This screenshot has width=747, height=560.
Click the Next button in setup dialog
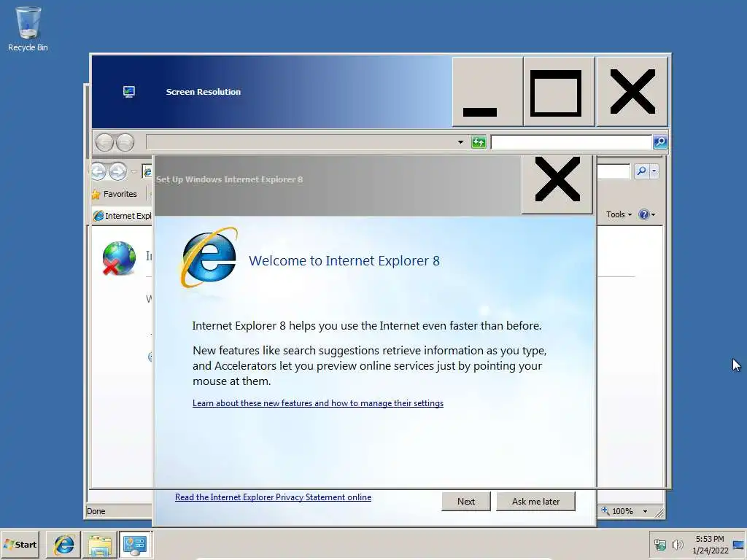point(466,502)
